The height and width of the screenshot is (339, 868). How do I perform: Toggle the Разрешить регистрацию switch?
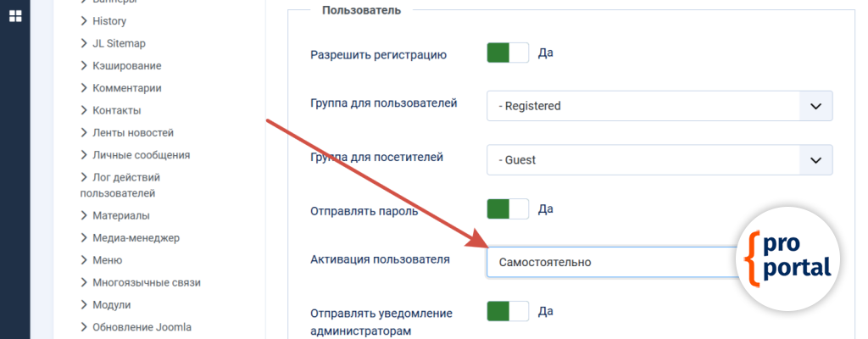tap(507, 53)
